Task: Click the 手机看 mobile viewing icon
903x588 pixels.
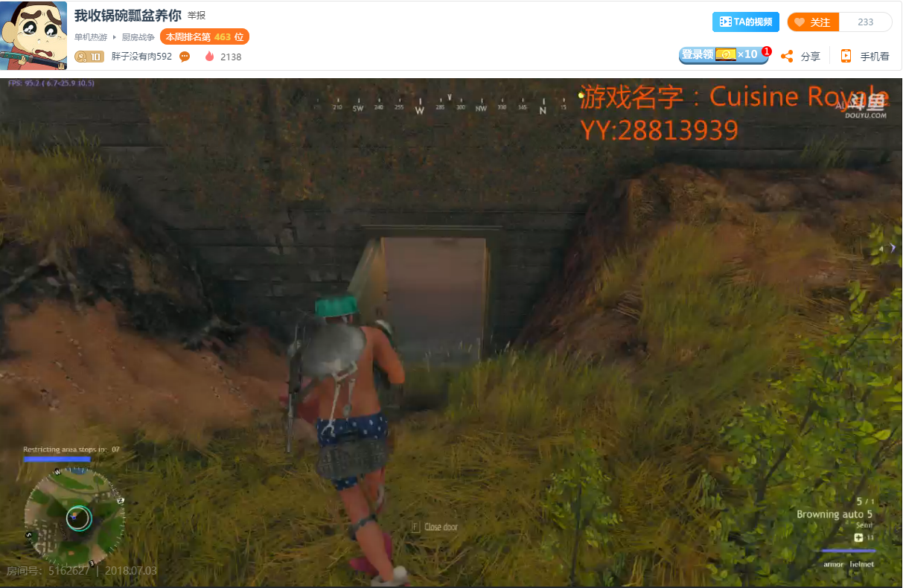Action: pyautogui.click(x=846, y=56)
